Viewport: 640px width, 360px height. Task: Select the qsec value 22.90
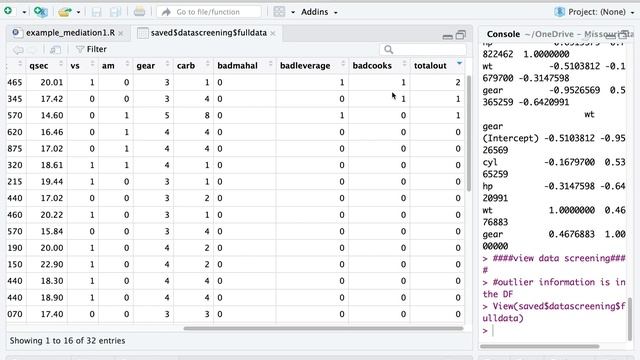[x=52, y=264]
